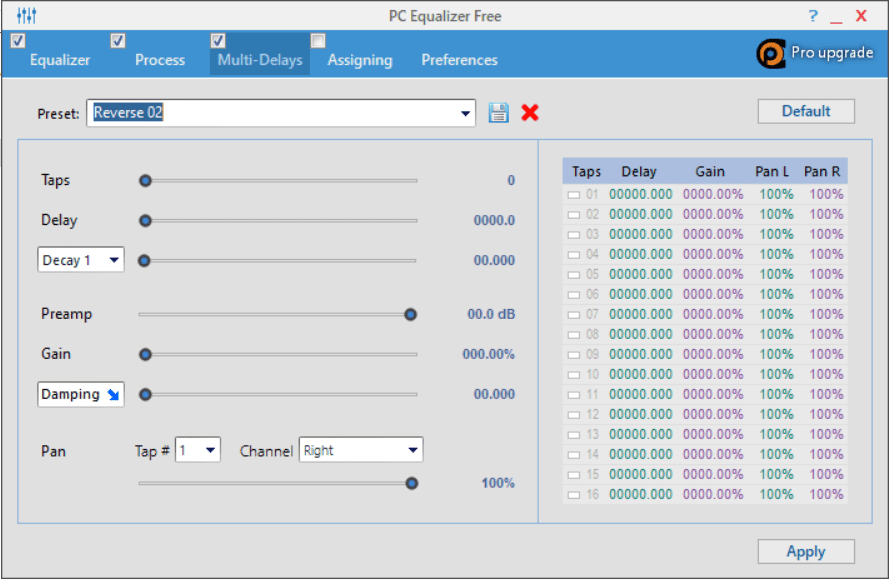Click the Pan slider handle

coord(412,483)
